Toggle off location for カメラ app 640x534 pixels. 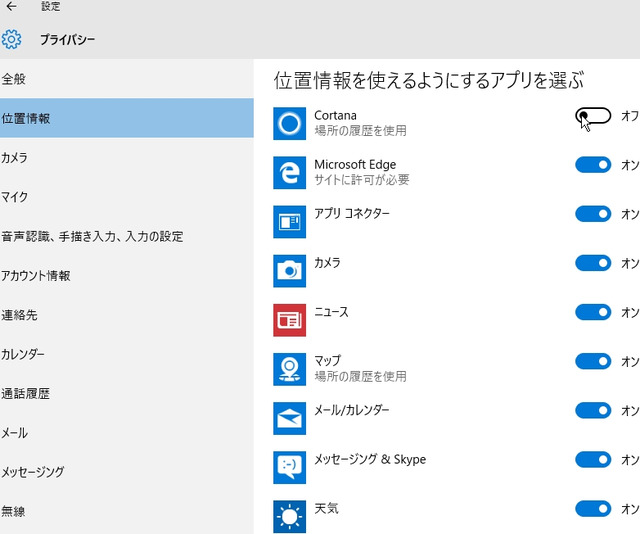[x=593, y=263]
